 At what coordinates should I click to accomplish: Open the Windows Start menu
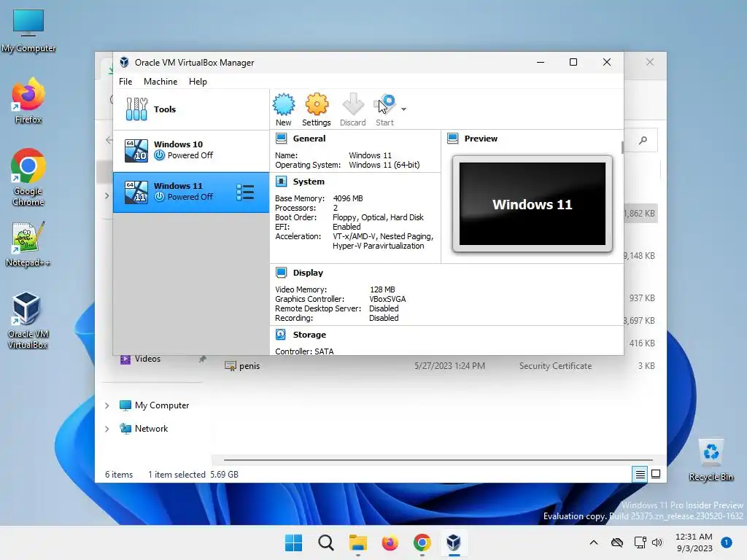(x=293, y=542)
